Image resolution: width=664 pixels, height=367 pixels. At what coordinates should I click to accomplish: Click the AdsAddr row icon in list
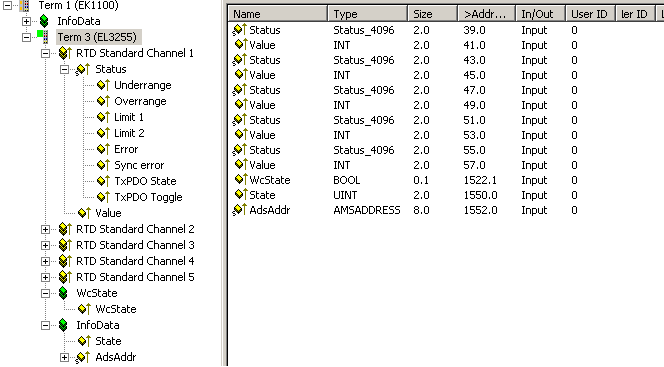coord(240,210)
